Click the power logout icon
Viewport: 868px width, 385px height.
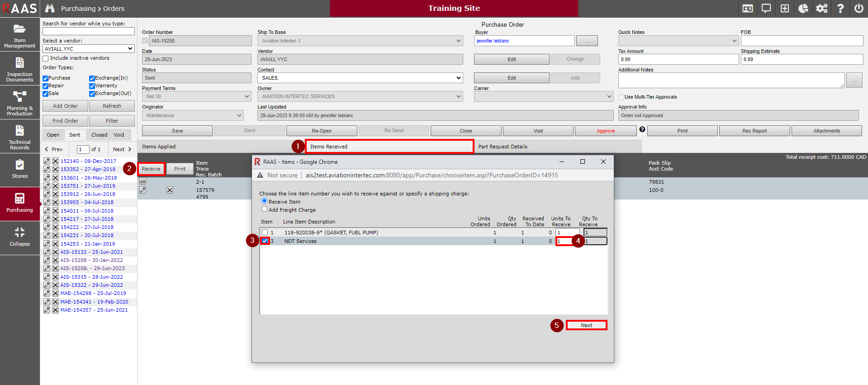pos(859,9)
